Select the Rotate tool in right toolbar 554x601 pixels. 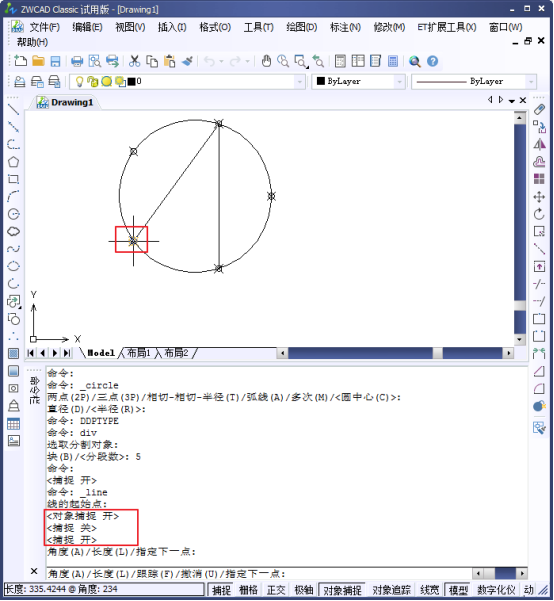[539, 214]
